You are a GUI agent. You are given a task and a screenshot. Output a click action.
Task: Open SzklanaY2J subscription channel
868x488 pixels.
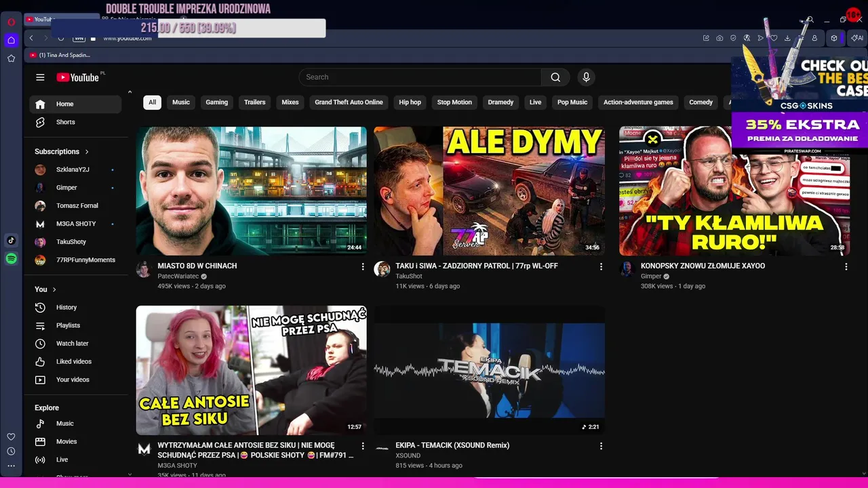[75, 169]
